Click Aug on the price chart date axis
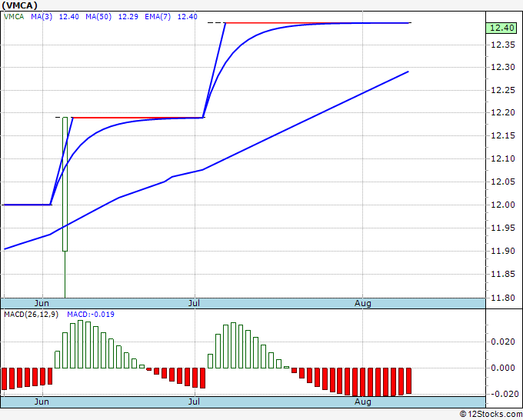523x420 pixels. [x=362, y=303]
